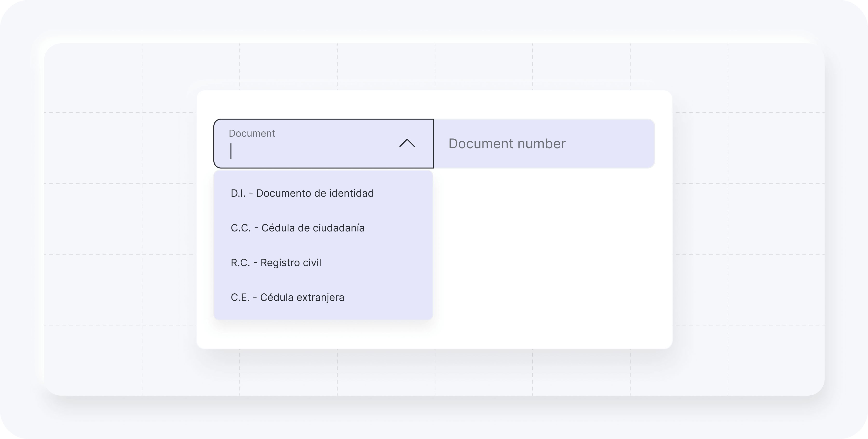Focus the Document number input field
This screenshot has height=439, width=868.
point(544,143)
